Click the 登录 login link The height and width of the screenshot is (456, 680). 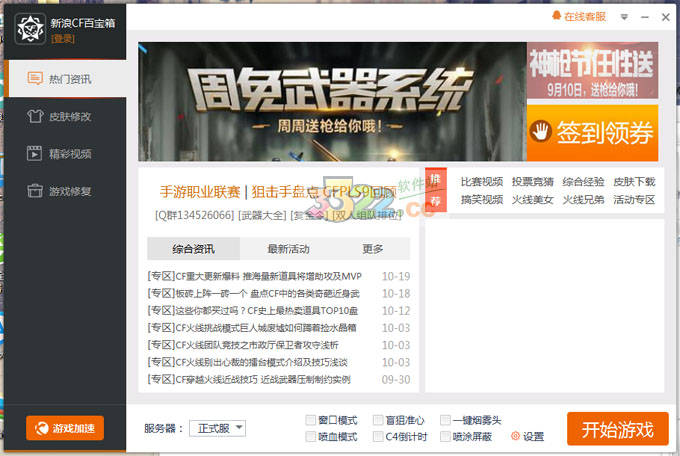coord(63,38)
